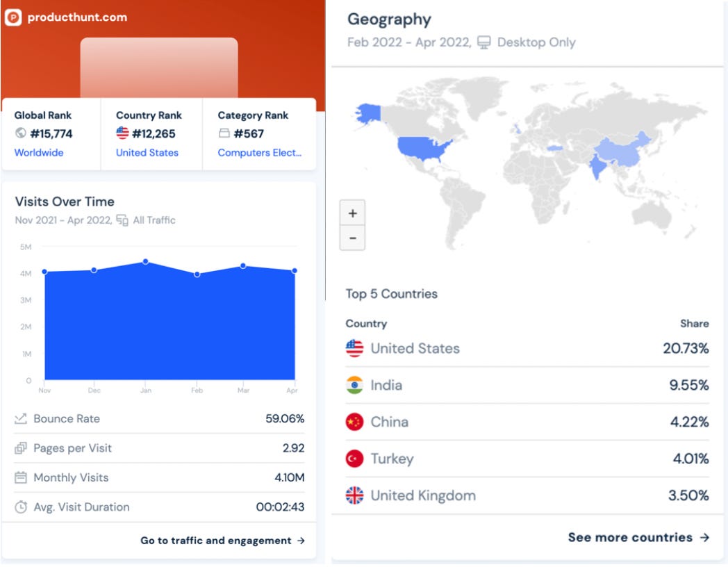
Task: Click the Global Rank value #15,774
Action: pos(51,133)
